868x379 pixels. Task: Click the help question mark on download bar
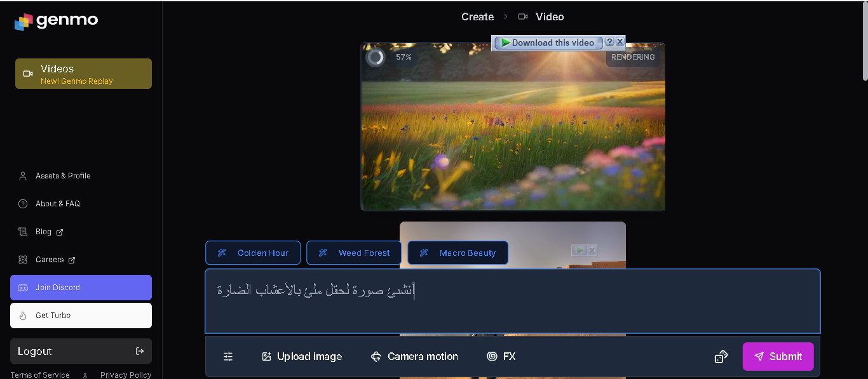(609, 42)
